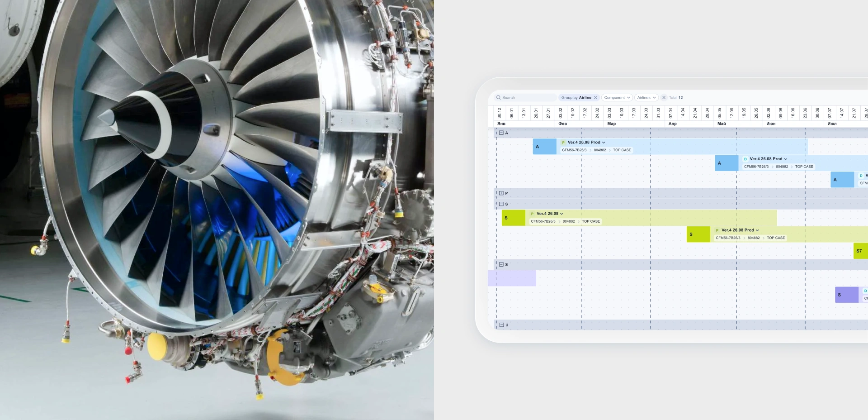The image size is (868, 420).
Task: Click the magnifier icon in the search box
Action: (x=498, y=98)
